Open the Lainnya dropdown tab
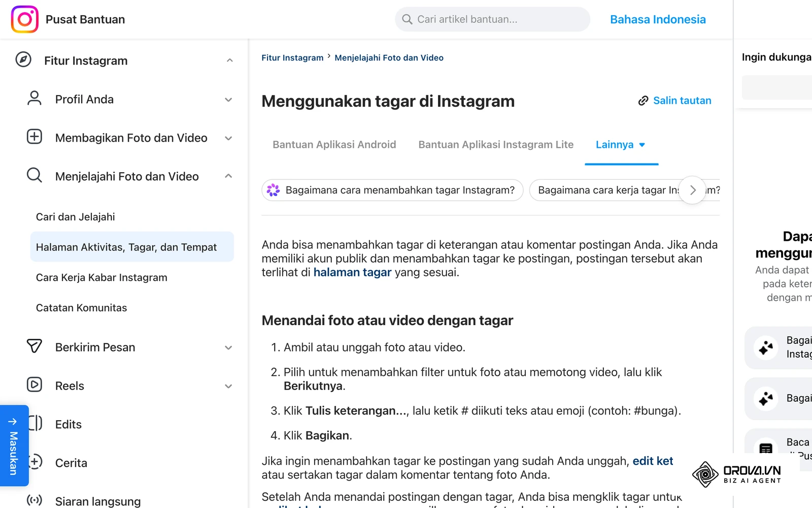This screenshot has width=812, height=508. (x=621, y=145)
